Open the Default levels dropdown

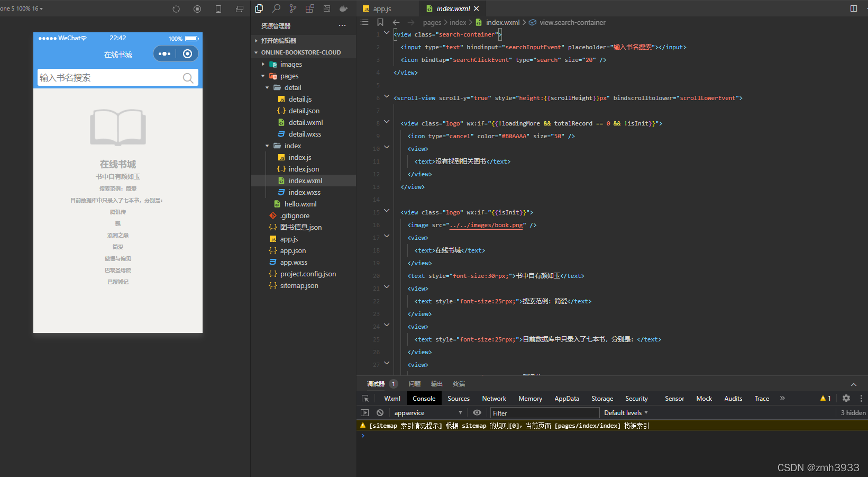(x=626, y=413)
